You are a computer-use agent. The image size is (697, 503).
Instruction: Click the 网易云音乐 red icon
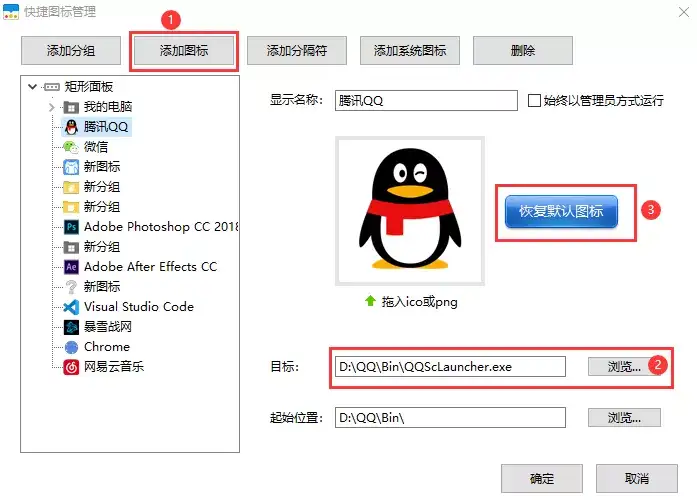(x=71, y=367)
